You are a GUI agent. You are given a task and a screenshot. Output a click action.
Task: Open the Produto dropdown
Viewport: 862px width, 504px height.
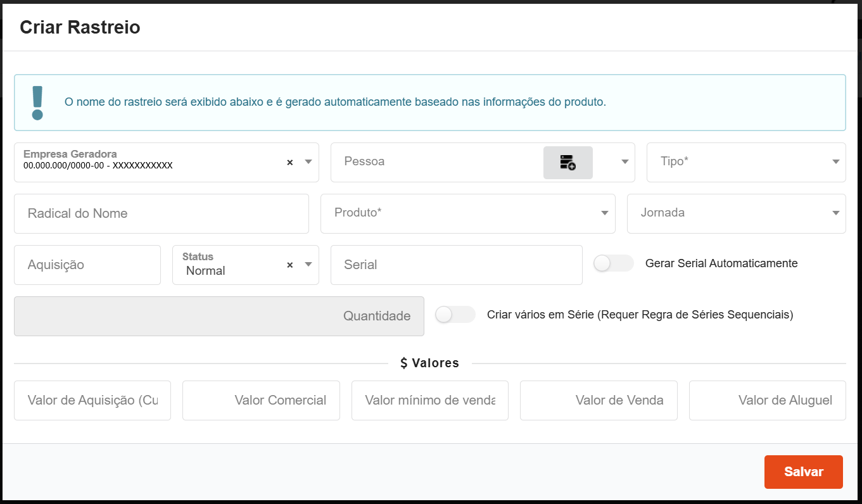[x=604, y=213]
